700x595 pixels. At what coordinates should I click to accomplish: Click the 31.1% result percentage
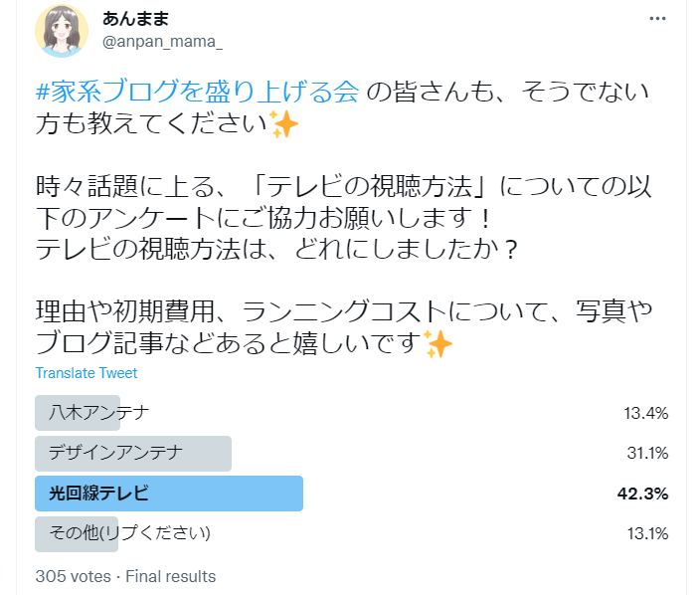point(647,454)
